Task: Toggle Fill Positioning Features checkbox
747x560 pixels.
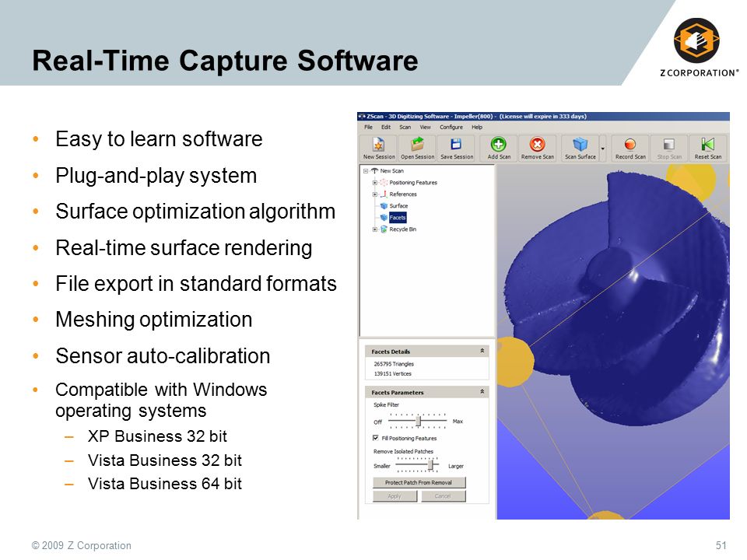Action: point(375,438)
